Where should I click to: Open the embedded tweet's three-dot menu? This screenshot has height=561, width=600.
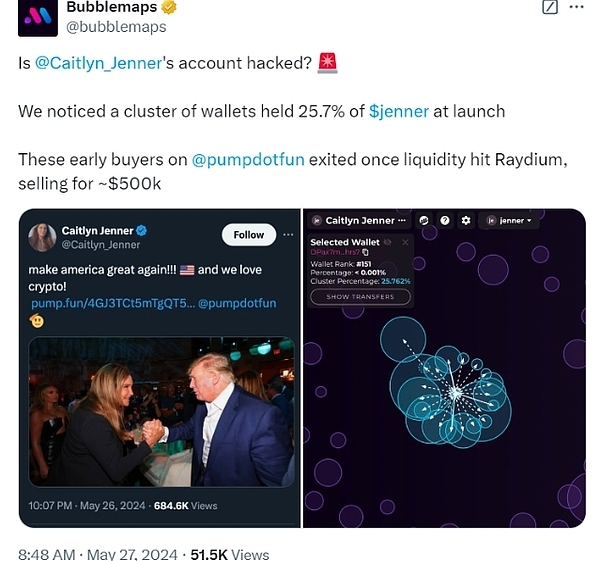click(287, 235)
